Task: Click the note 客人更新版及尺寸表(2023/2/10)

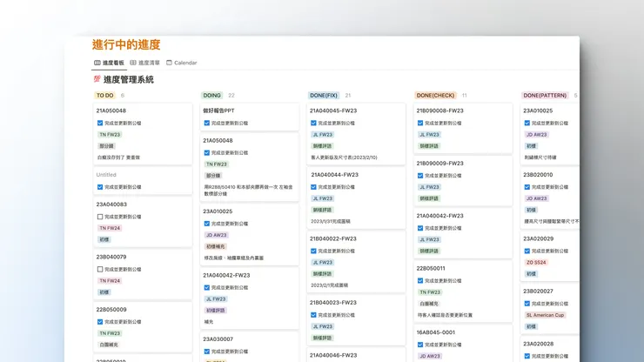Action: click(344, 158)
